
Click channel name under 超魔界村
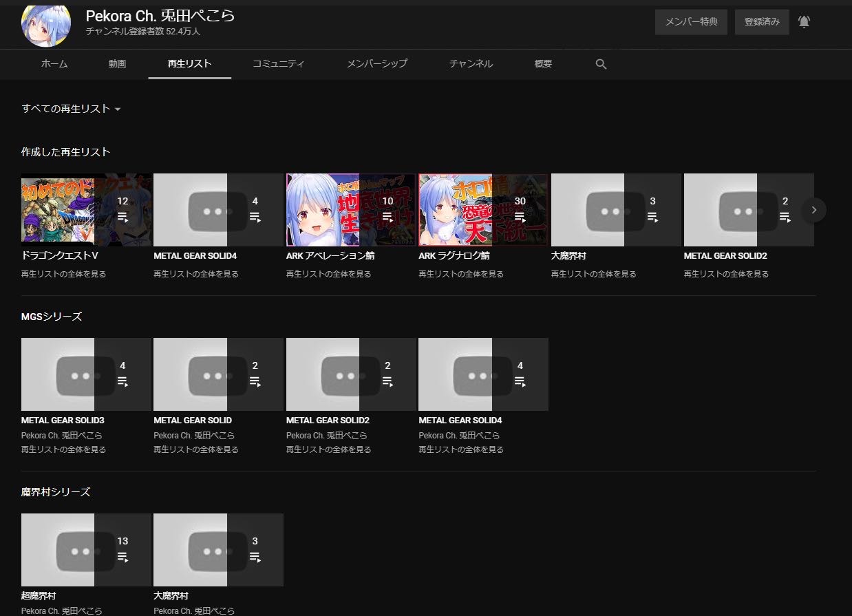[62, 610]
